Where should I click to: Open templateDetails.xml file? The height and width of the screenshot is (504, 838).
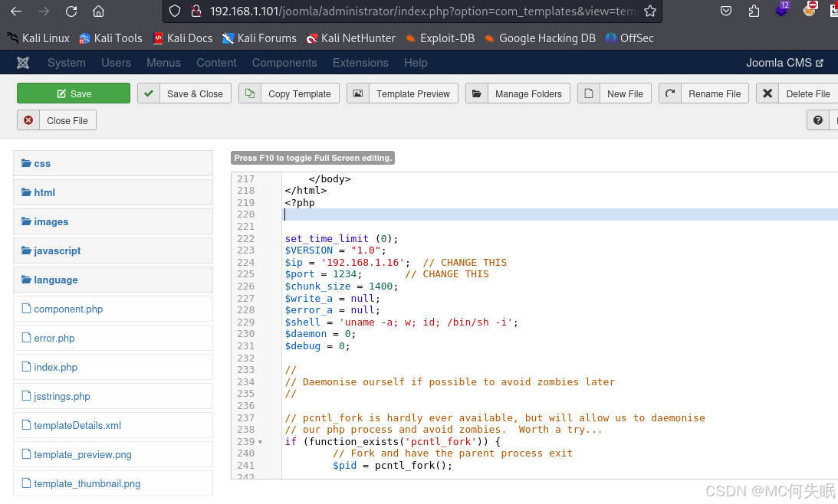[77, 425]
